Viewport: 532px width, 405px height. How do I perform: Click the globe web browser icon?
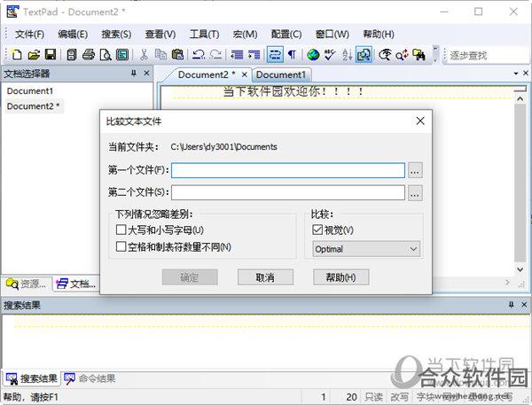(313, 55)
